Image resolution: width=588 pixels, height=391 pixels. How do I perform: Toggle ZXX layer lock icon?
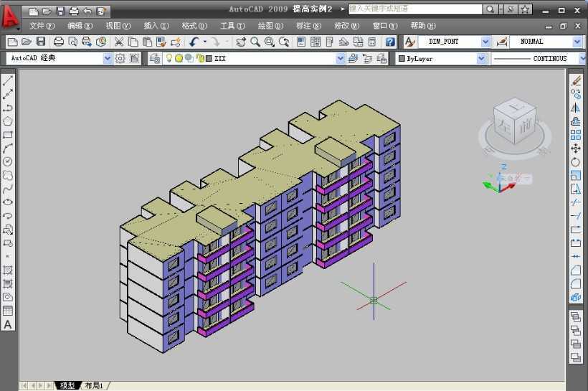(200, 58)
